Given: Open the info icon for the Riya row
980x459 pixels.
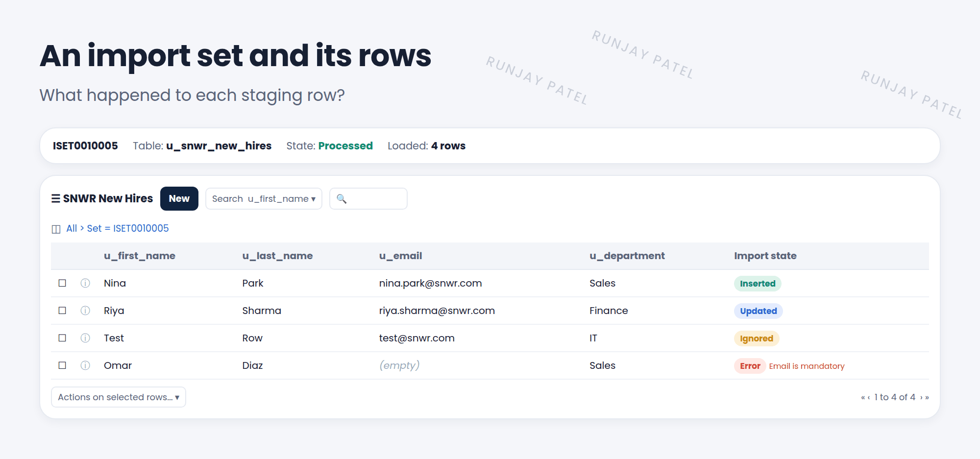Looking at the screenshot, I should point(85,311).
